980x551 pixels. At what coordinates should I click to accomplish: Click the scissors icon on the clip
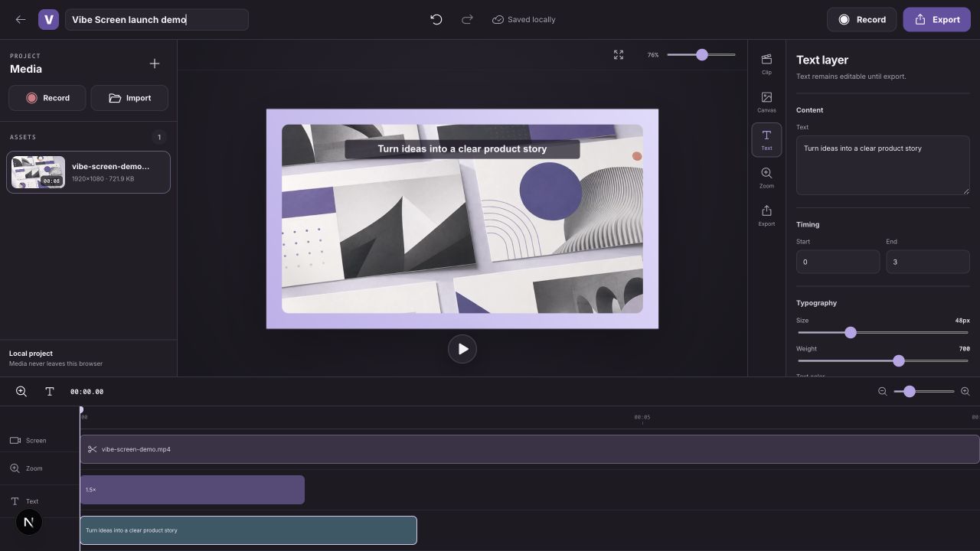click(x=92, y=449)
